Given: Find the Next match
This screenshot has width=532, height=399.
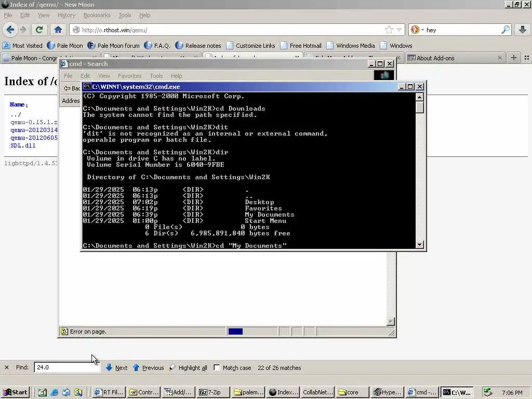Looking at the screenshot, I should click(117, 367).
